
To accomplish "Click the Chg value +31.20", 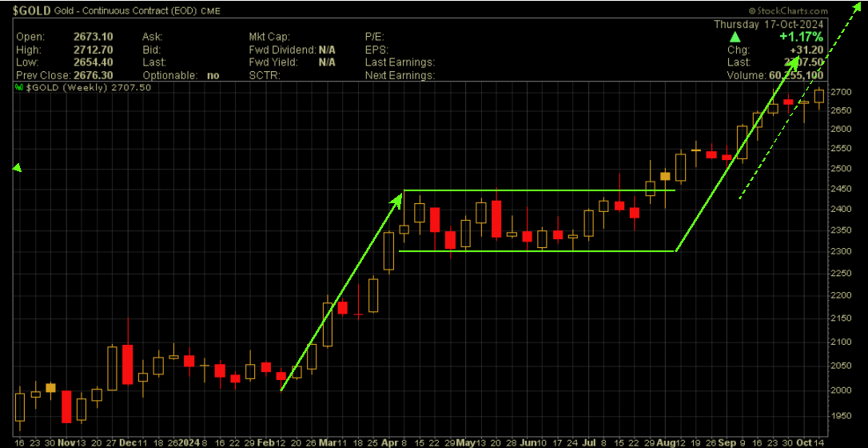I will tap(807, 50).
